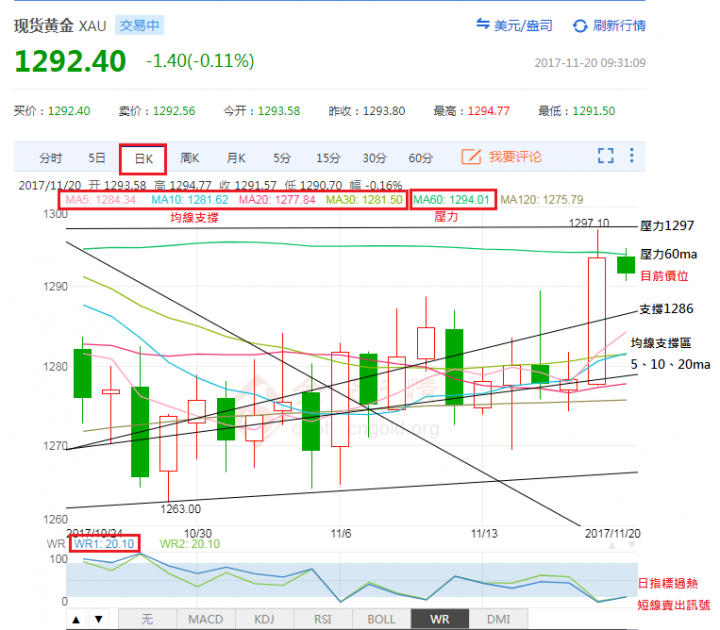The width and height of the screenshot is (720, 630).
Task: Click the 卖价 1292.56 ask value
Action: [x=157, y=111]
